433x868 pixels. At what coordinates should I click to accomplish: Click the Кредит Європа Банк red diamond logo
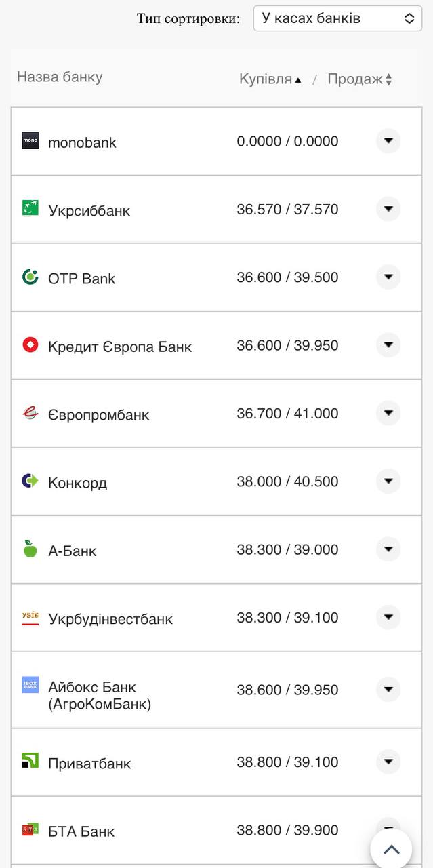30,344
